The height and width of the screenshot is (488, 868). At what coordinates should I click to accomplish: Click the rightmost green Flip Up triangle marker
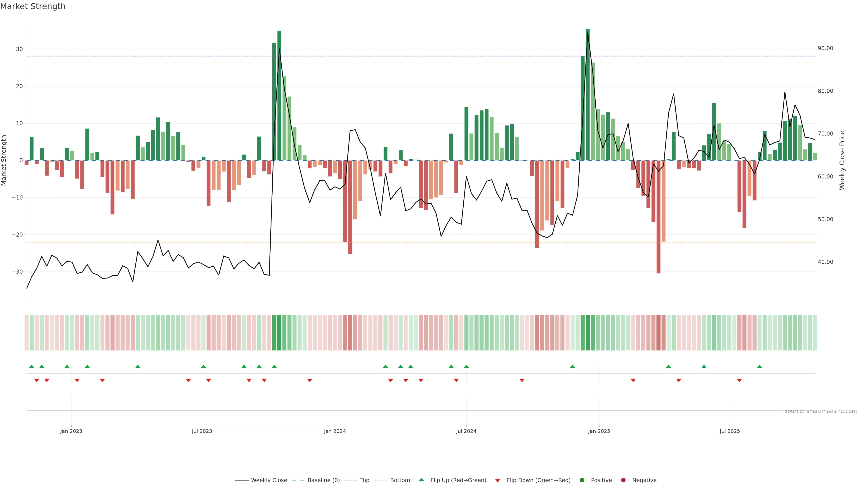[x=759, y=366]
